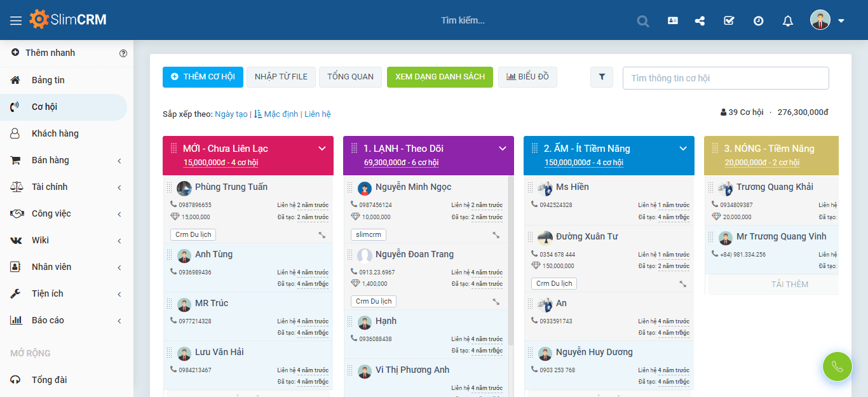Image resolution: width=868 pixels, height=397 pixels.
Task: Open tasks via the checkbox icon top bar
Action: point(728,20)
